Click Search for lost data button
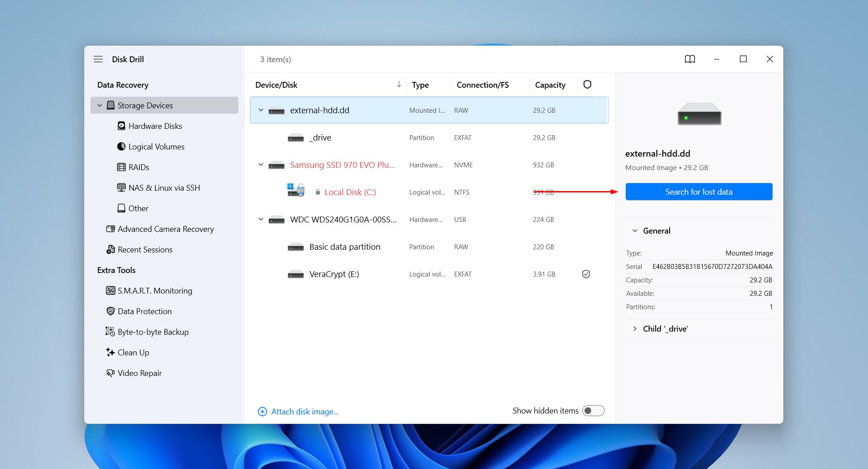This screenshot has width=868, height=469. [x=699, y=192]
